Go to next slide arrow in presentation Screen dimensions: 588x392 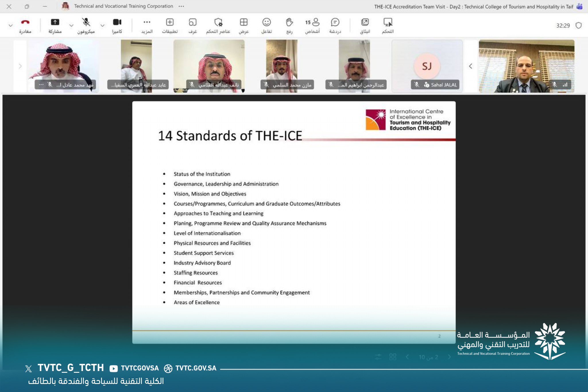[449, 357]
